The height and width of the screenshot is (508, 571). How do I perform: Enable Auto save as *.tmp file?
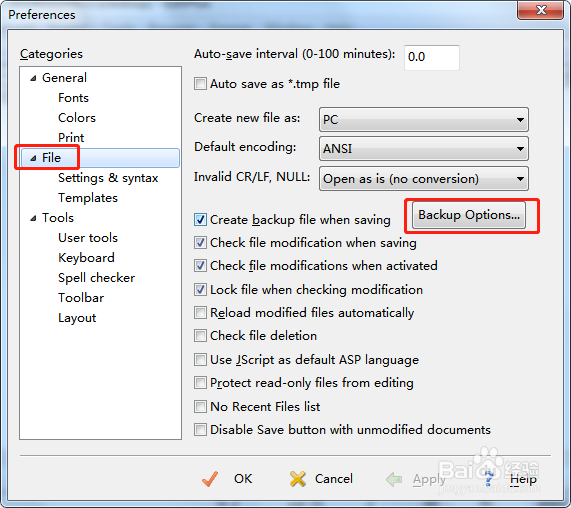pos(200,84)
